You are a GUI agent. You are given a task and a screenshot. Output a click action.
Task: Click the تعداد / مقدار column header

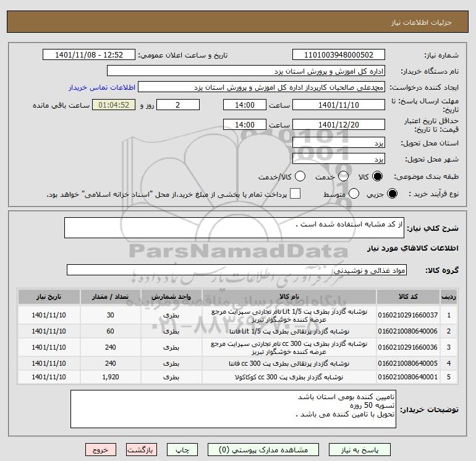[x=111, y=296]
